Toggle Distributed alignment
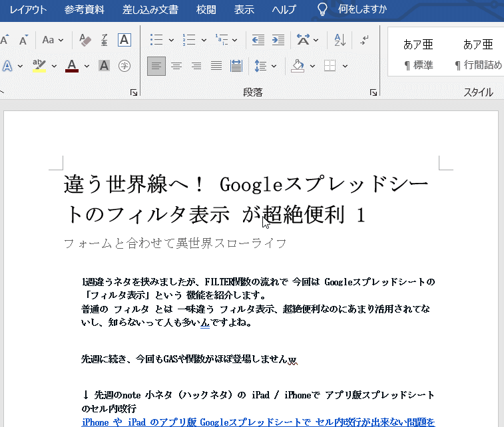Viewport: 504px width, 427px height. coord(236,66)
